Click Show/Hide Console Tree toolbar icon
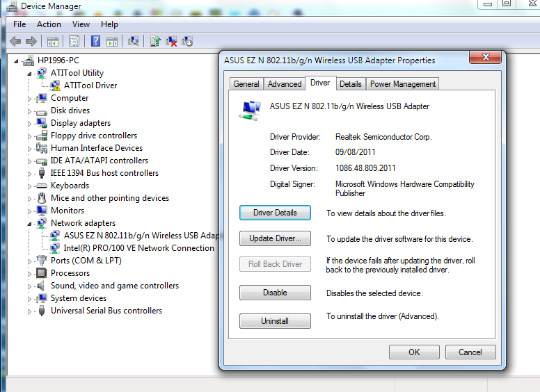 click(x=53, y=42)
